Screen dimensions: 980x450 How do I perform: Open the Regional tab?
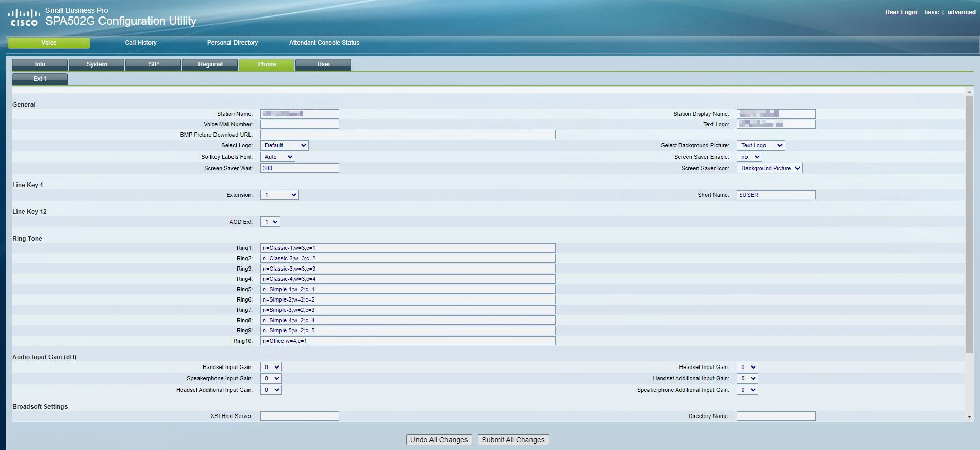tap(210, 64)
